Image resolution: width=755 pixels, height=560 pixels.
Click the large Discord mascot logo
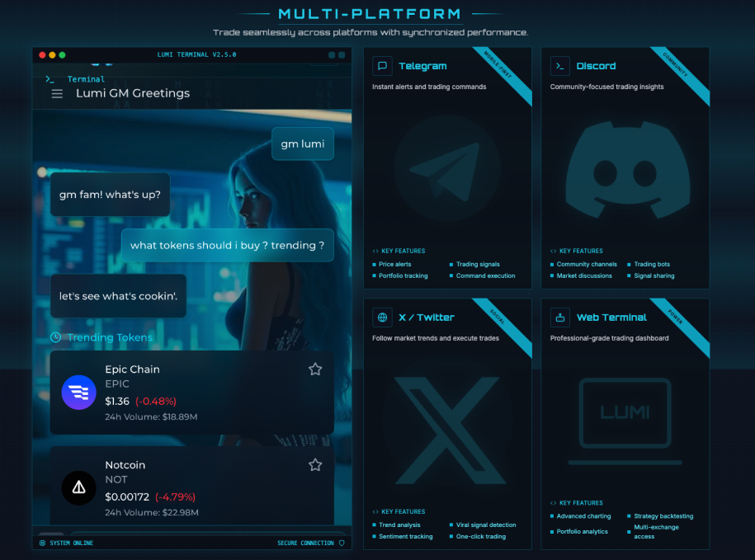point(627,169)
